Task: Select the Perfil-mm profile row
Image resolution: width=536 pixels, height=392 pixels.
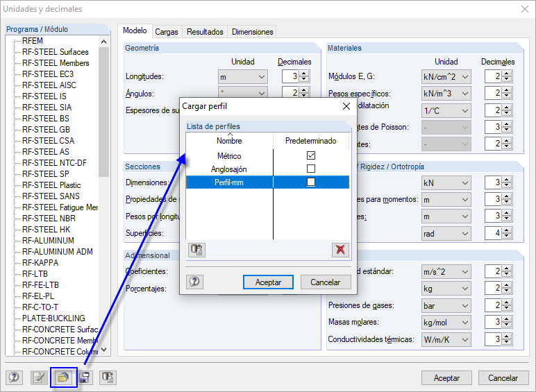Action: pos(268,182)
